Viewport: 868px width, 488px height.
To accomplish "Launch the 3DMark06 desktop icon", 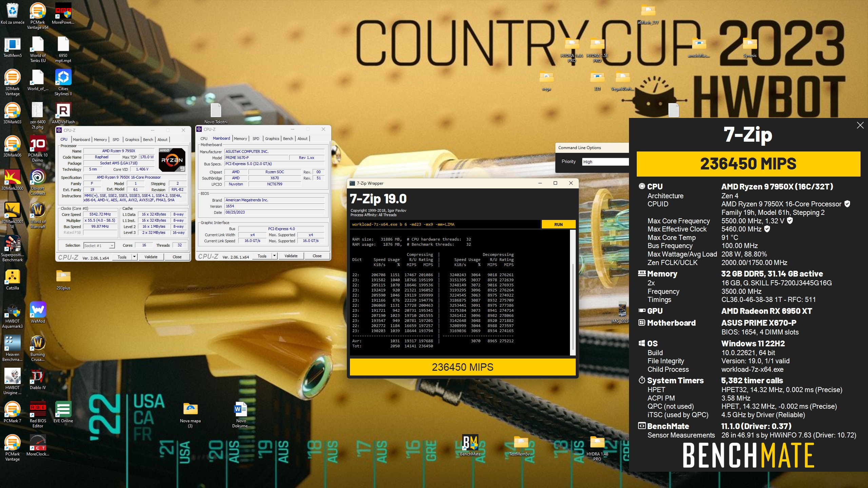I will click(x=13, y=146).
